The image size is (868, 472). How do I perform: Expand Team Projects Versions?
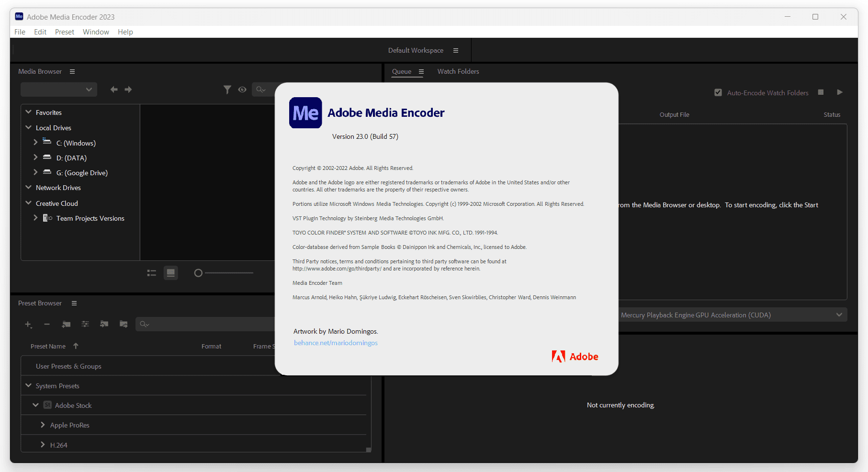click(35, 217)
